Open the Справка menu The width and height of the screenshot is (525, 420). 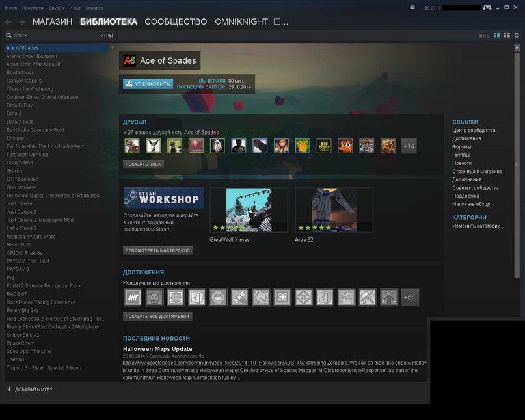pos(94,8)
